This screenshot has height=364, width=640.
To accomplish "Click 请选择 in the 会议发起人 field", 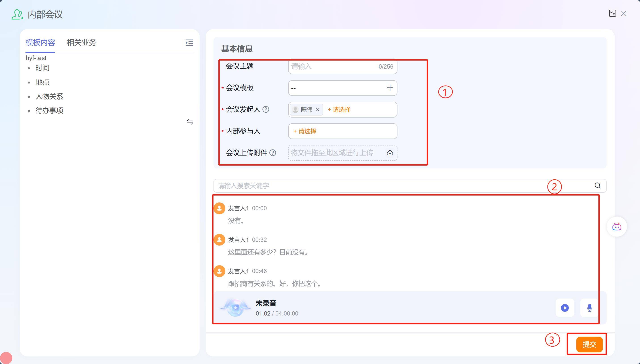I will point(339,109).
